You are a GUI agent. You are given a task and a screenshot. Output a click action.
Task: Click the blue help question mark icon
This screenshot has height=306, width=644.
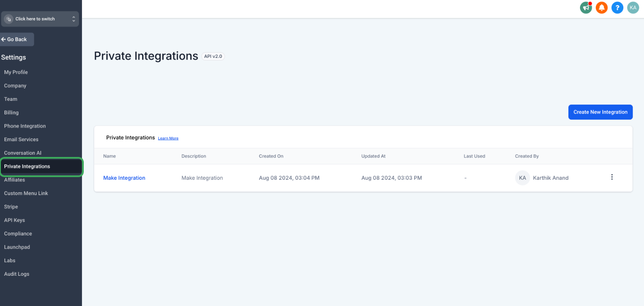[617, 7]
